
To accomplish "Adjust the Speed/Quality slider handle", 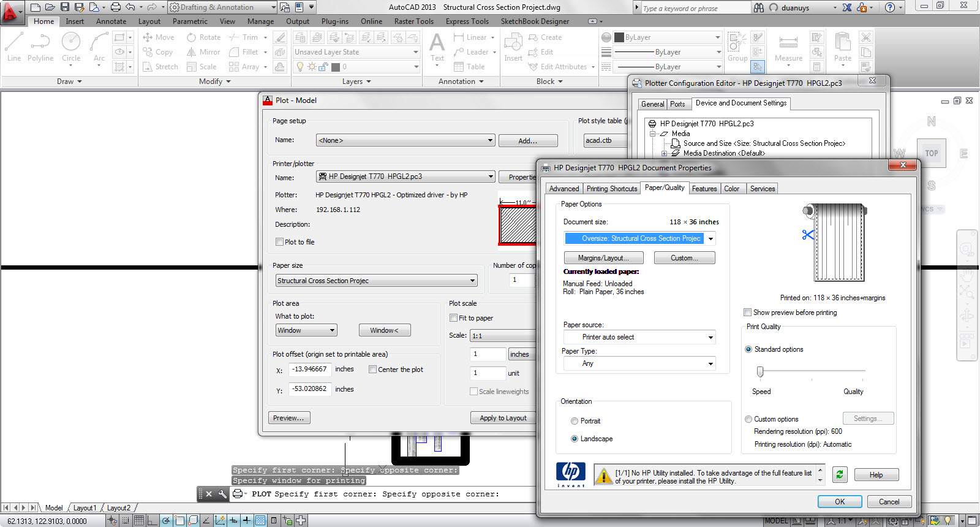I will point(760,372).
